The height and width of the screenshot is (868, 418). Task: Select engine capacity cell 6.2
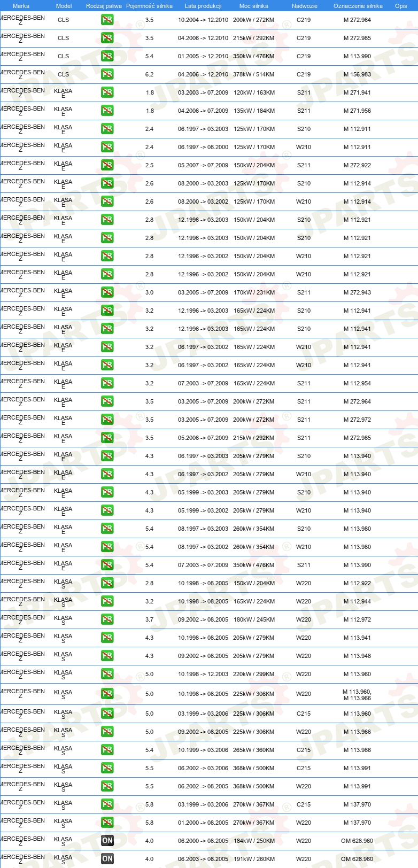click(149, 75)
